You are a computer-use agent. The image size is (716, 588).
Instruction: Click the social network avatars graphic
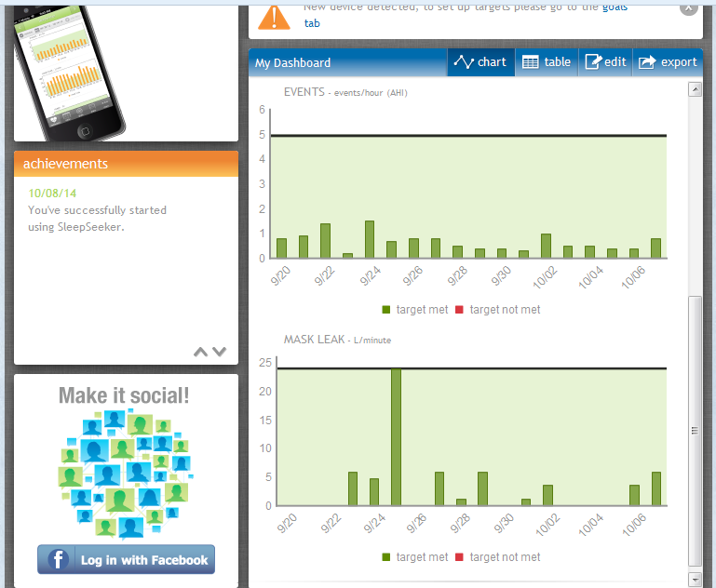tap(126, 474)
